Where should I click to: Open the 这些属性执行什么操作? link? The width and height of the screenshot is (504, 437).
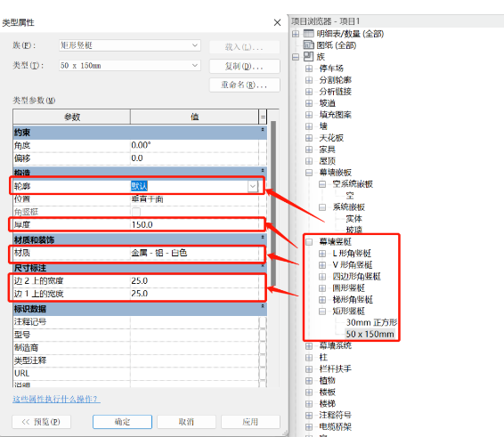[56, 399]
